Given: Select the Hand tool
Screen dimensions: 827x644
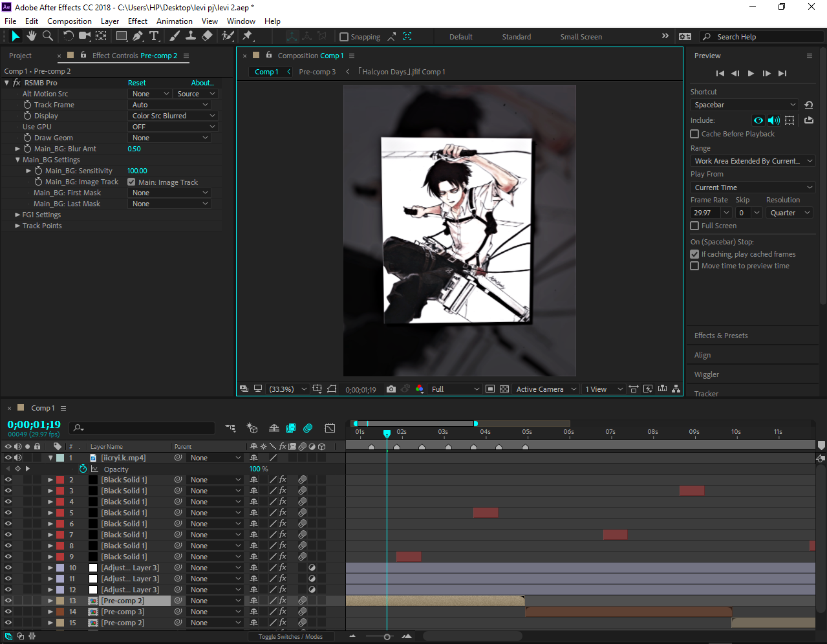Looking at the screenshot, I should click(x=31, y=36).
